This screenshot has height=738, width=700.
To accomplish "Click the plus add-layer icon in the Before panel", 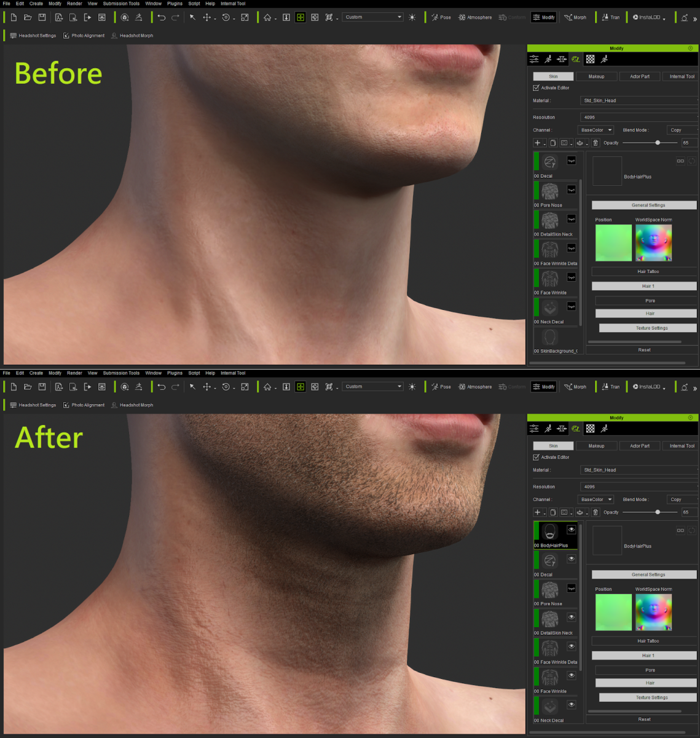I will point(537,143).
